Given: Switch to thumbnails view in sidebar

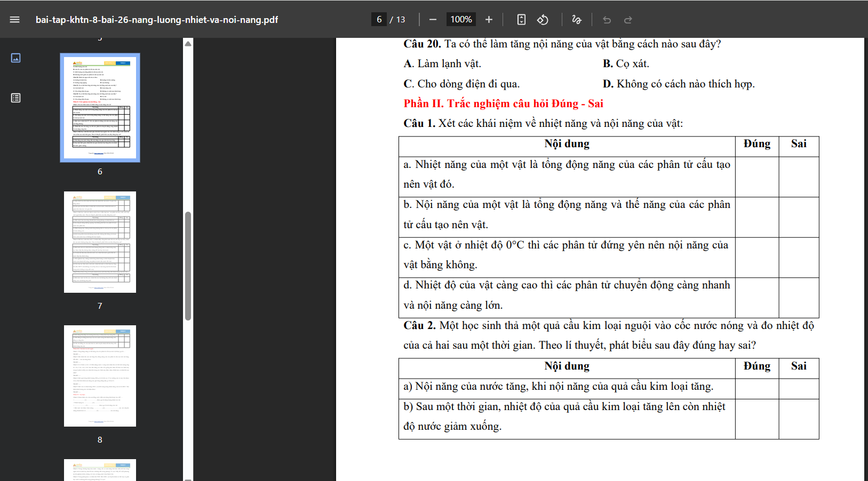Looking at the screenshot, I should [x=15, y=58].
